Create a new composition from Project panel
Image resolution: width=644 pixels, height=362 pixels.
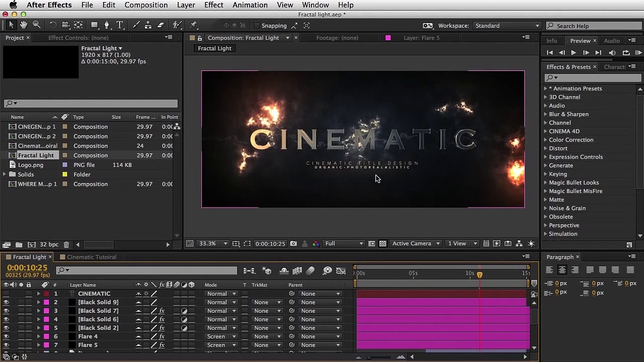coord(31,245)
